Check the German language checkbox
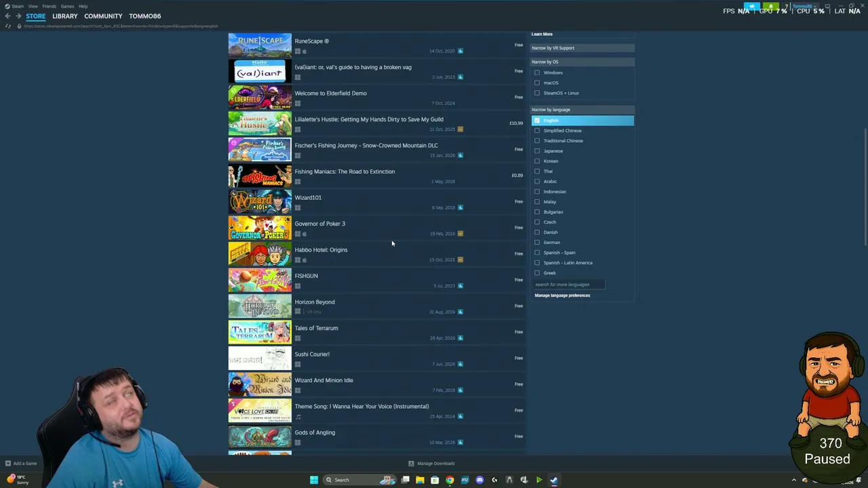Image resolution: width=868 pixels, height=488 pixels. (537, 243)
